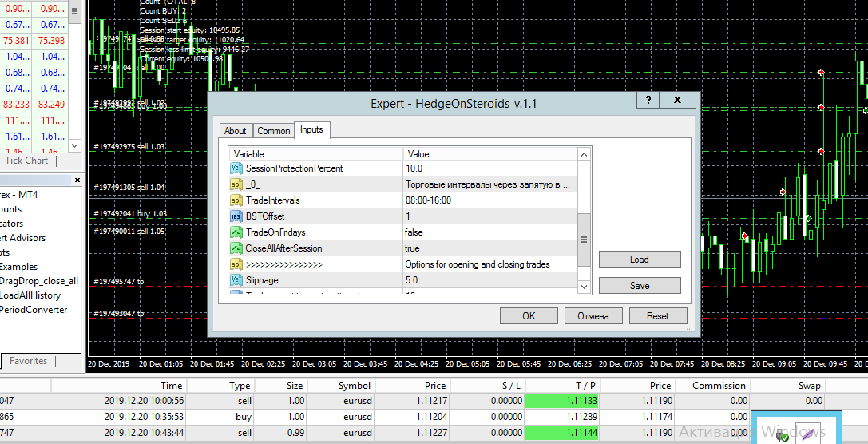Click the boolean icon of TradeOnFridays
The height and width of the screenshot is (444, 868).
pos(236,232)
